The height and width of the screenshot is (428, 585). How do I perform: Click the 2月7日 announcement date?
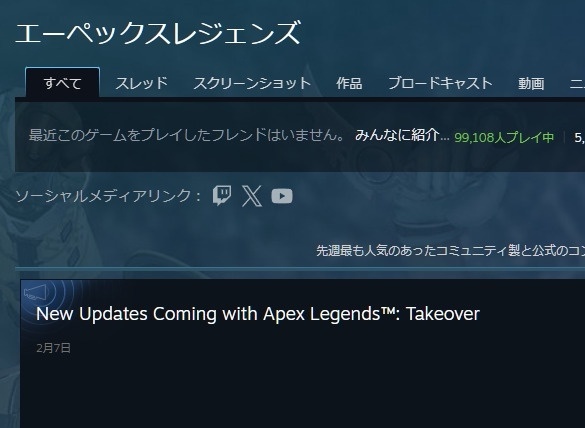54,348
